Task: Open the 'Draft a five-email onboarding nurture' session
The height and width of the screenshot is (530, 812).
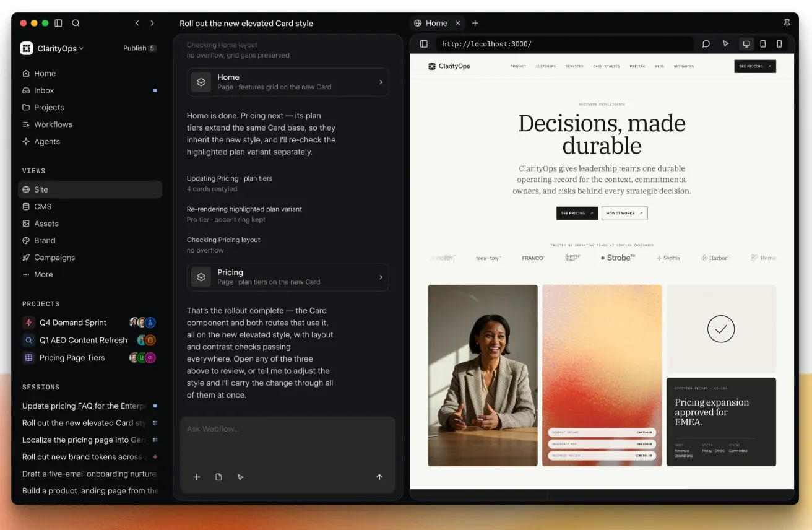Action: 90,474
